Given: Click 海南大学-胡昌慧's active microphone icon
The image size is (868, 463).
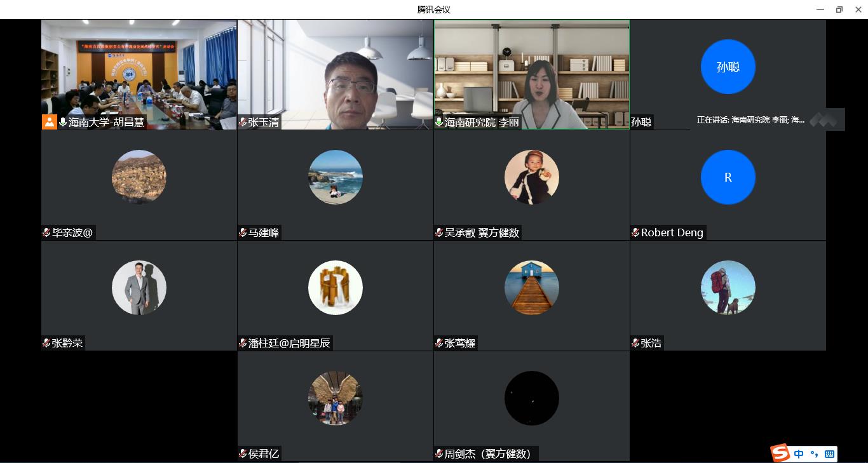Looking at the screenshot, I should [64, 122].
